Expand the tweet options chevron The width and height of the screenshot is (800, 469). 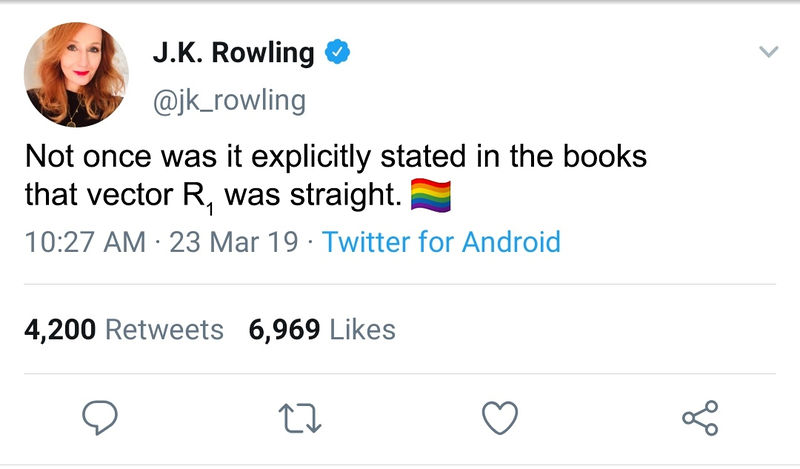(x=768, y=50)
